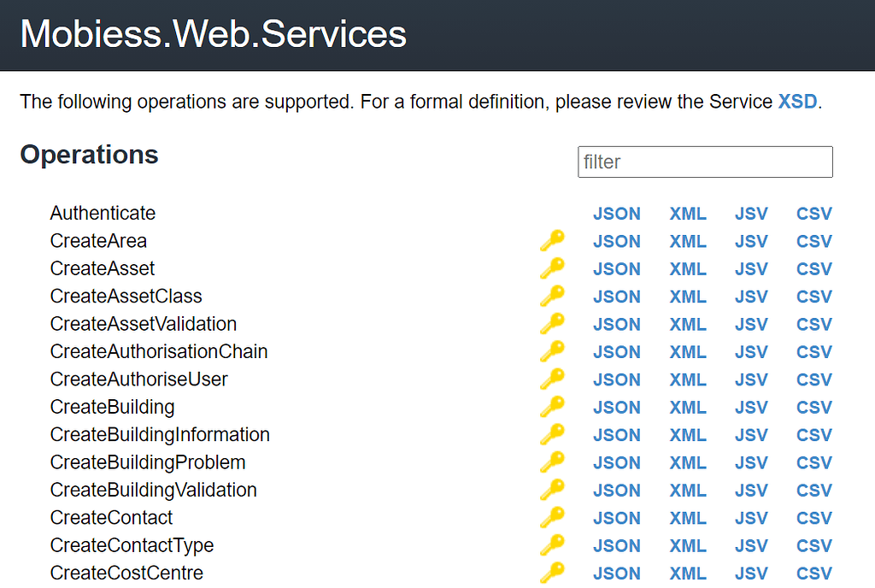This screenshot has width=875, height=588.
Task: Open the CreateBuildingInformation operation
Action: point(160,434)
